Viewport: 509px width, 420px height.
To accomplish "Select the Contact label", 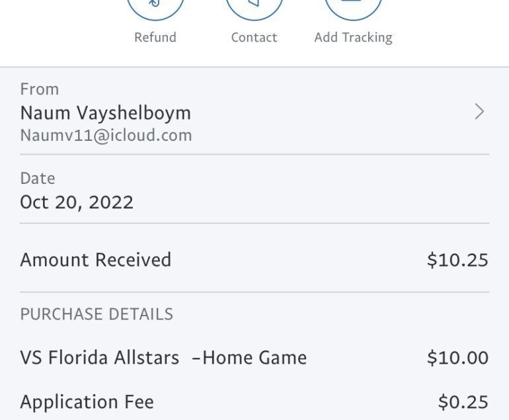I will coord(255,37).
